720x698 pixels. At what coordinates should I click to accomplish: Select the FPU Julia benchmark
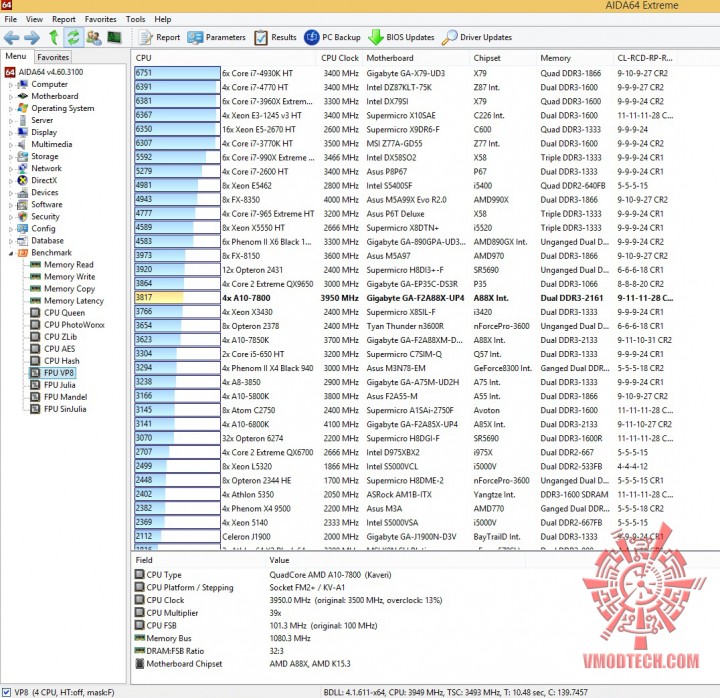click(60, 385)
